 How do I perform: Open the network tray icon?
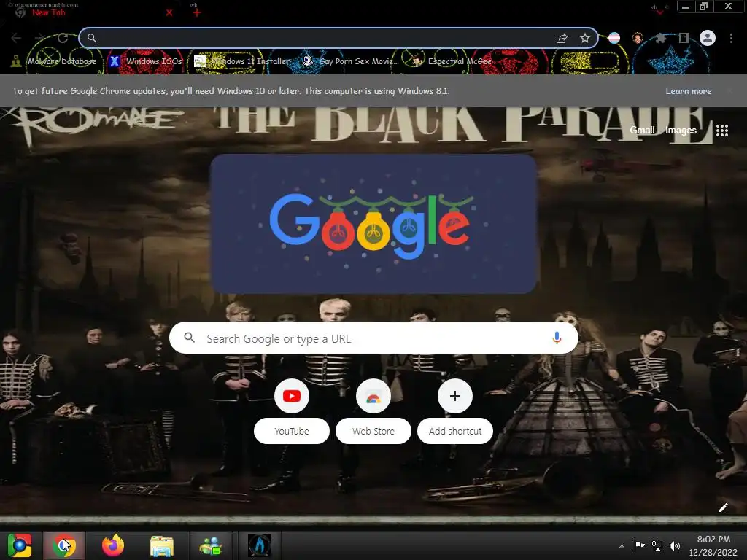coord(657,545)
